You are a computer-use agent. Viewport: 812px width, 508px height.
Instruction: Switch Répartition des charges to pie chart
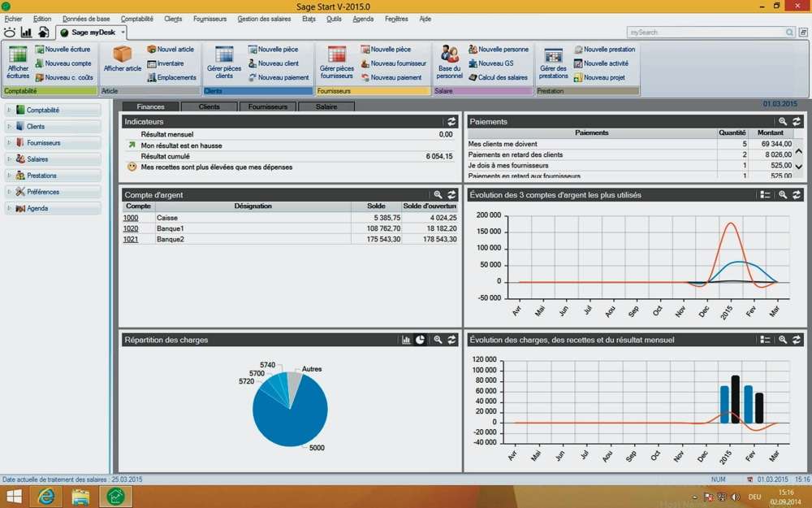click(421, 340)
